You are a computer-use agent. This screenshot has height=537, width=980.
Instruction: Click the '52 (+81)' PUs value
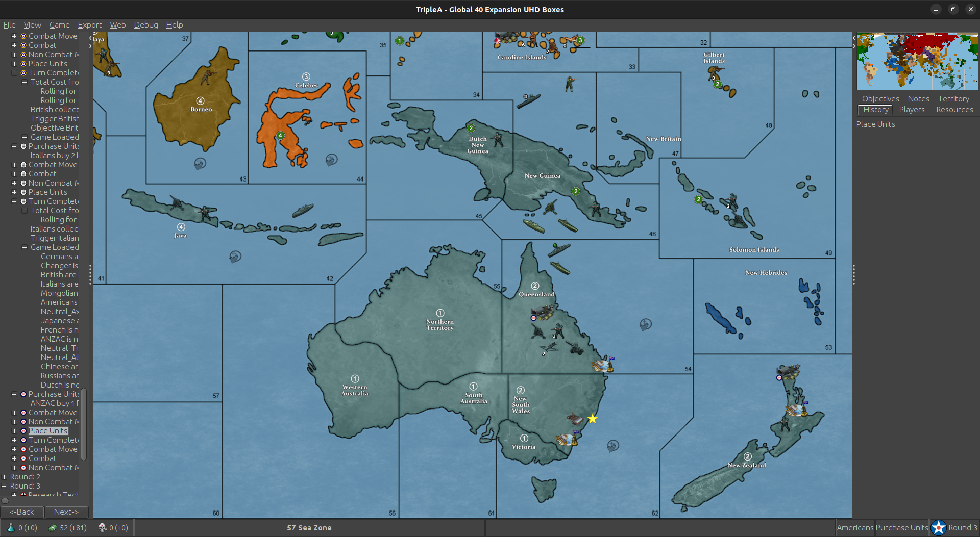73,528
